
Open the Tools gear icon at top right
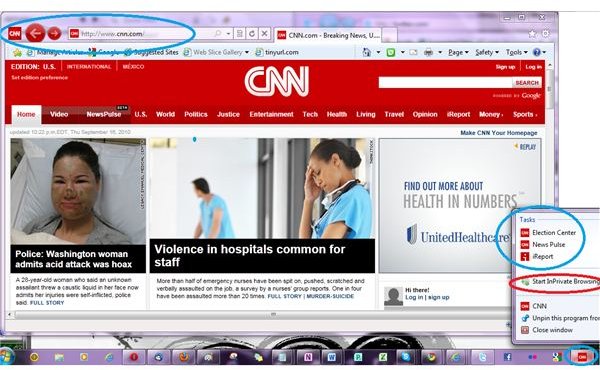(546, 34)
